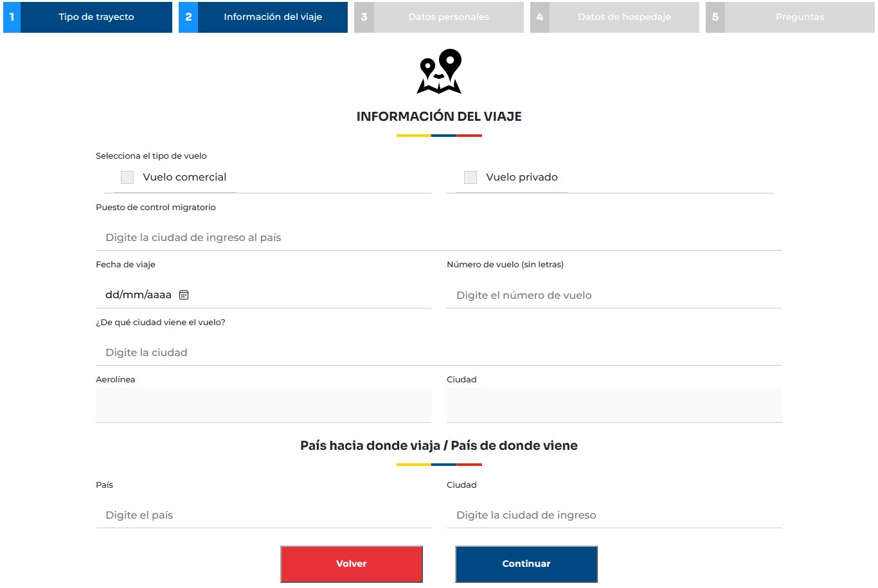
Task: Go to step 1 Tipo de trayecto
Action: pyautogui.click(x=87, y=17)
